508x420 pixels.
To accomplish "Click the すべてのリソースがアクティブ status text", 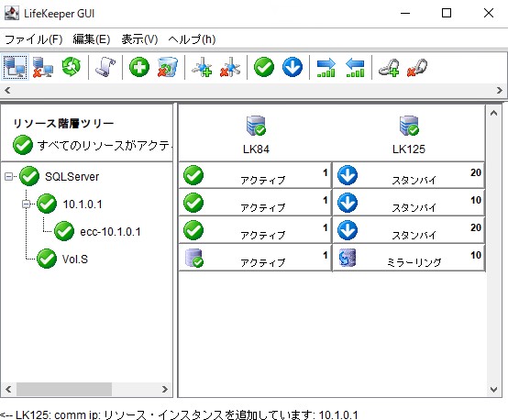I will 105,145.
